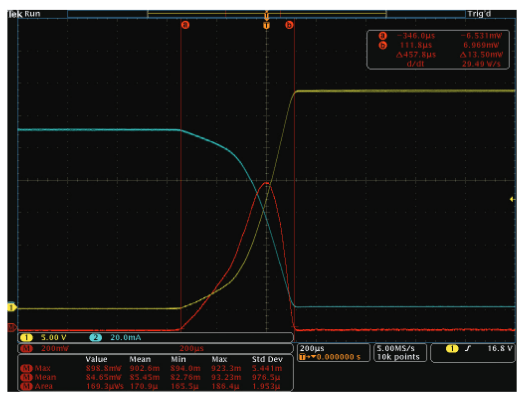Click the d/dt label in cursor readout
This screenshot has height=399, width=523.
(x=415, y=64)
